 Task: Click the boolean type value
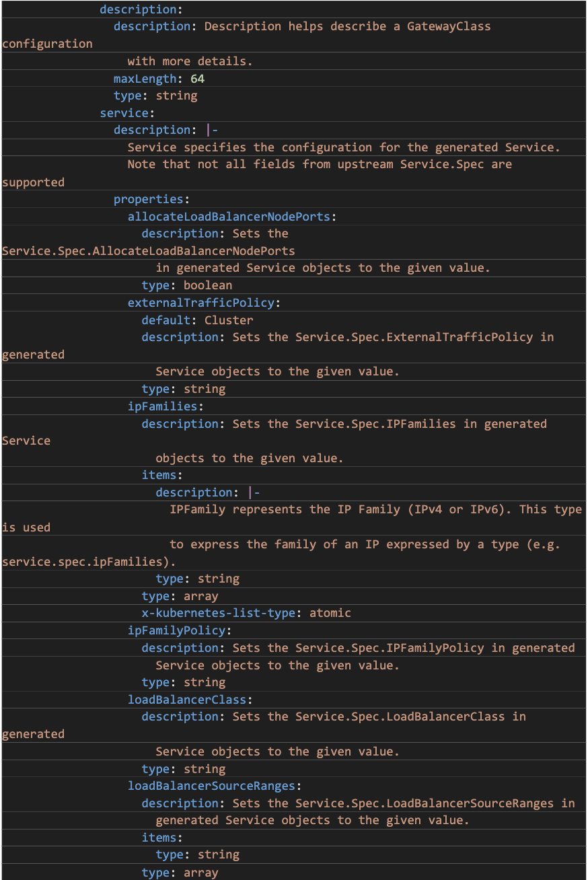pyautogui.click(x=208, y=285)
